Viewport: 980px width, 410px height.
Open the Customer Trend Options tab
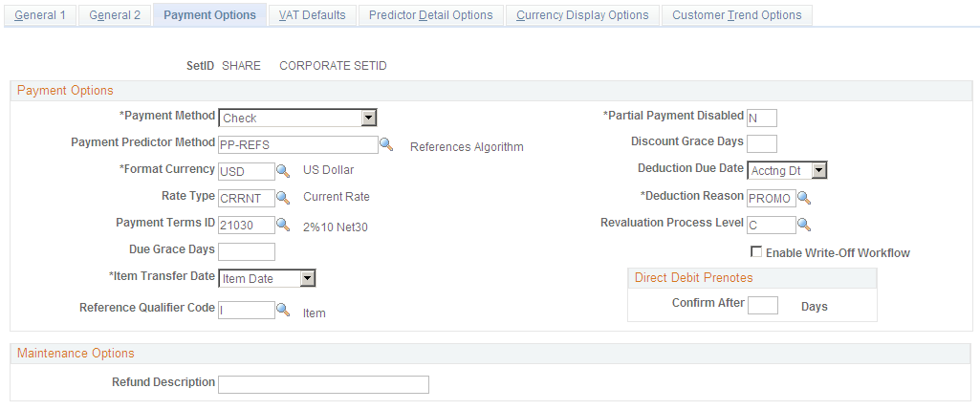(737, 15)
